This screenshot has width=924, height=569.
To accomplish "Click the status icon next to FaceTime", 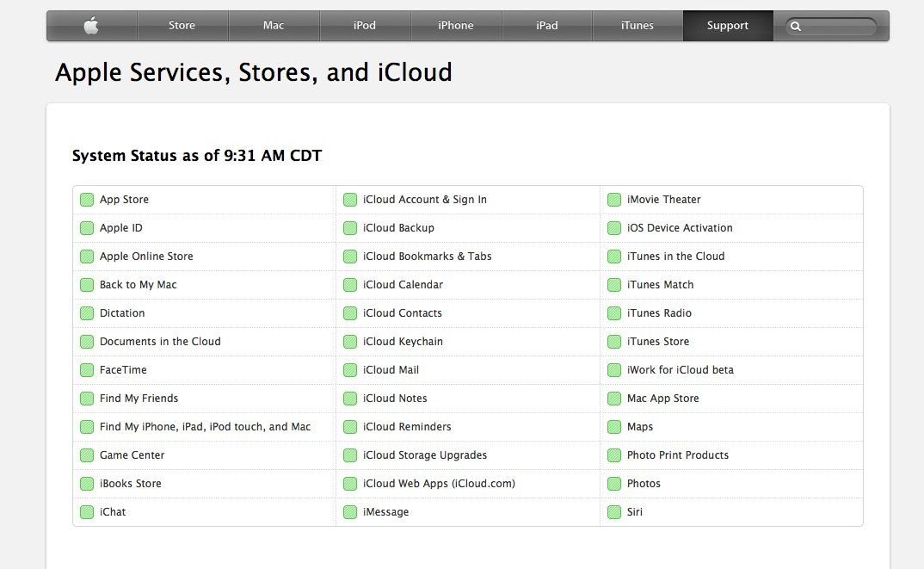I will tap(86, 369).
